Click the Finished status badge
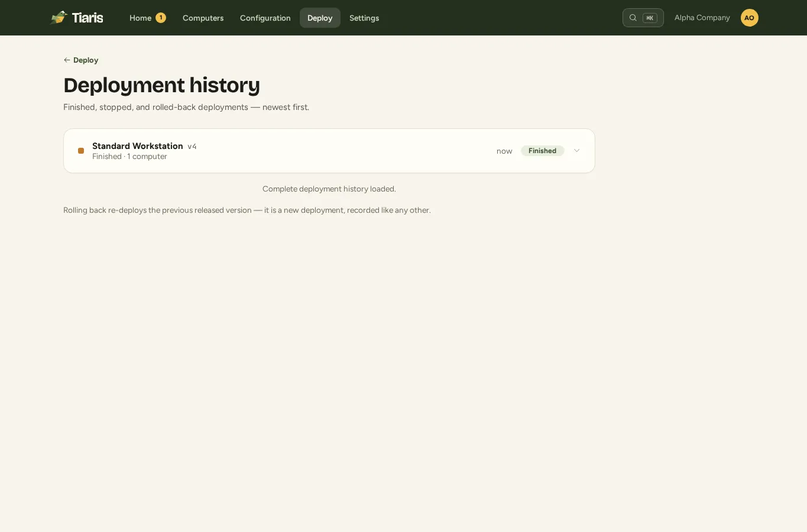 (542, 151)
